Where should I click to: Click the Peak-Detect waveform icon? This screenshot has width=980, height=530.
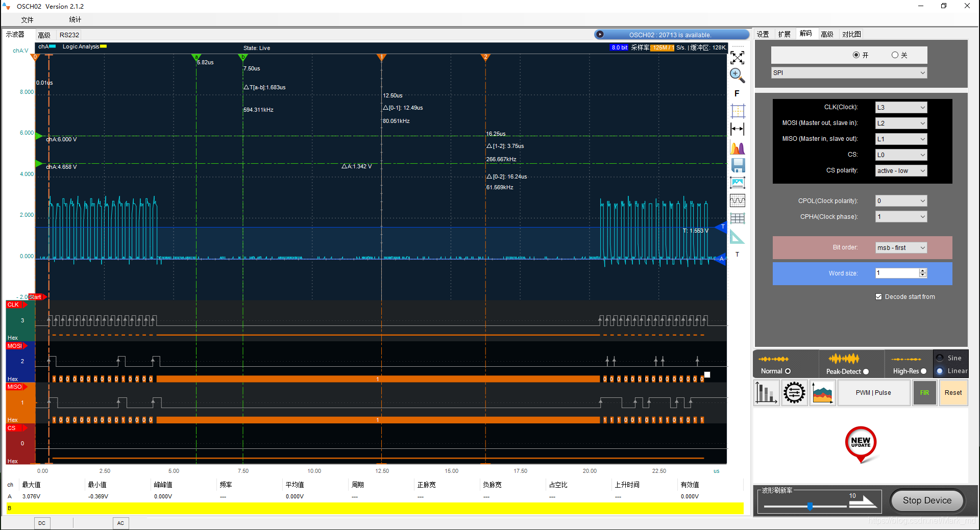(x=844, y=359)
